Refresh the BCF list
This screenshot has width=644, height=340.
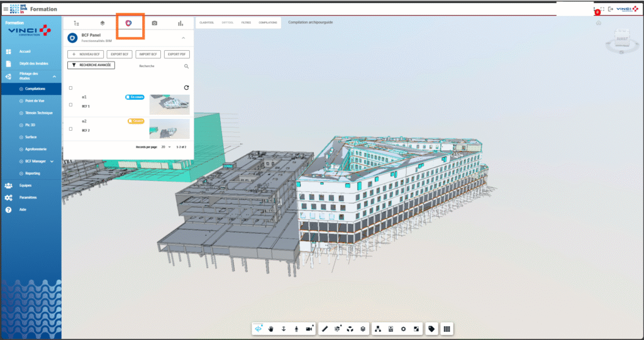click(x=186, y=88)
